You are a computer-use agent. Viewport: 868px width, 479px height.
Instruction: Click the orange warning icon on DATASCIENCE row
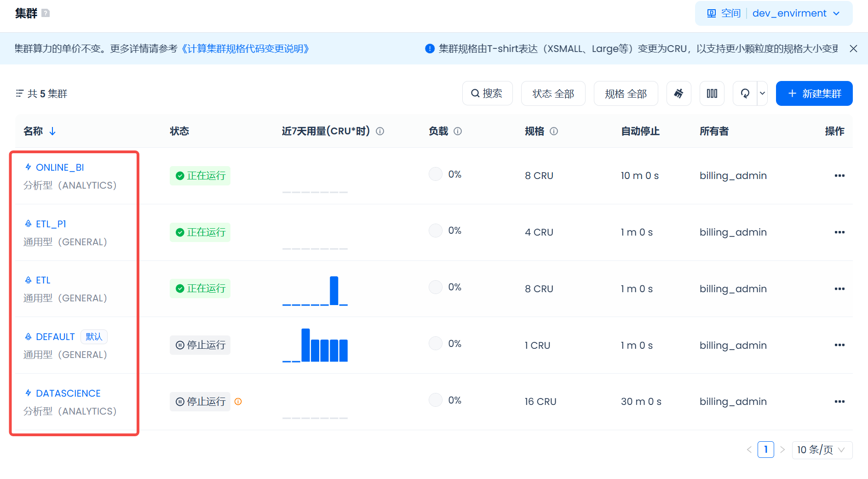(238, 402)
